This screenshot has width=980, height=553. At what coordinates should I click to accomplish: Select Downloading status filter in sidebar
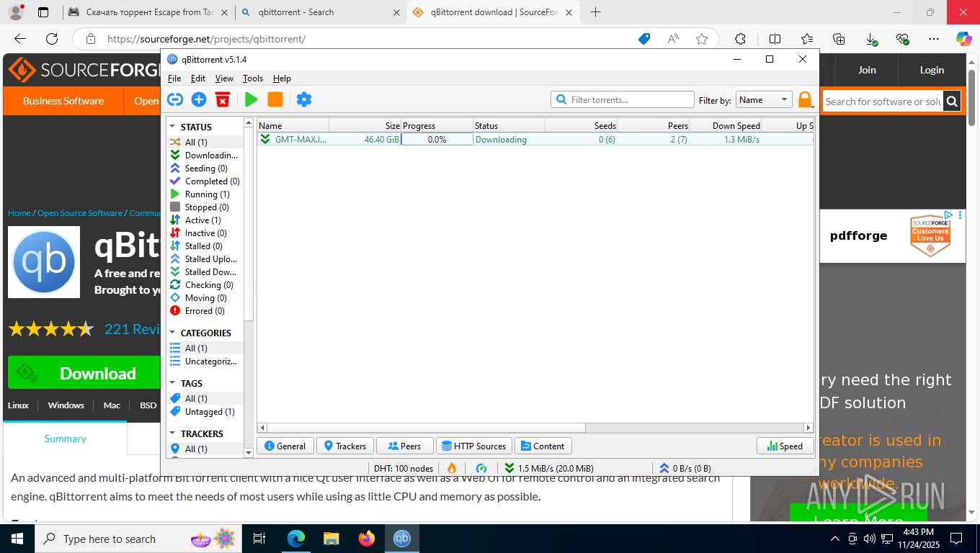click(205, 155)
